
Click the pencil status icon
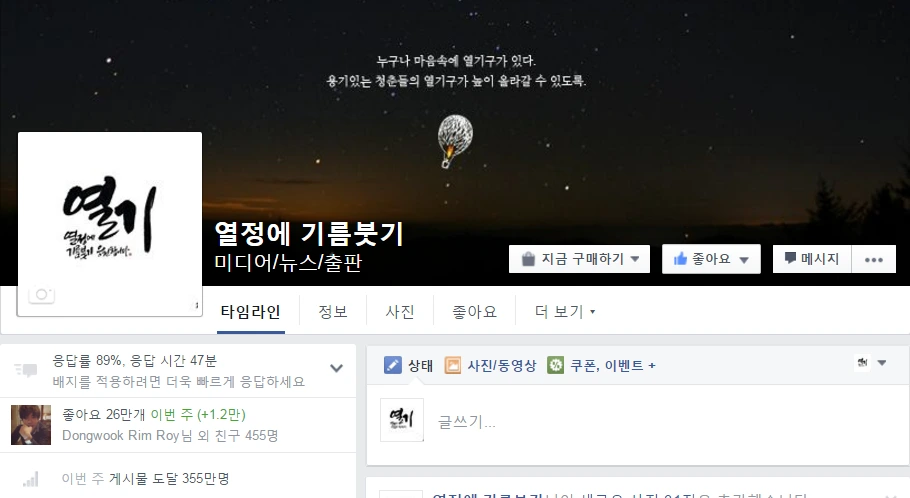pyautogui.click(x=393, y=365)
